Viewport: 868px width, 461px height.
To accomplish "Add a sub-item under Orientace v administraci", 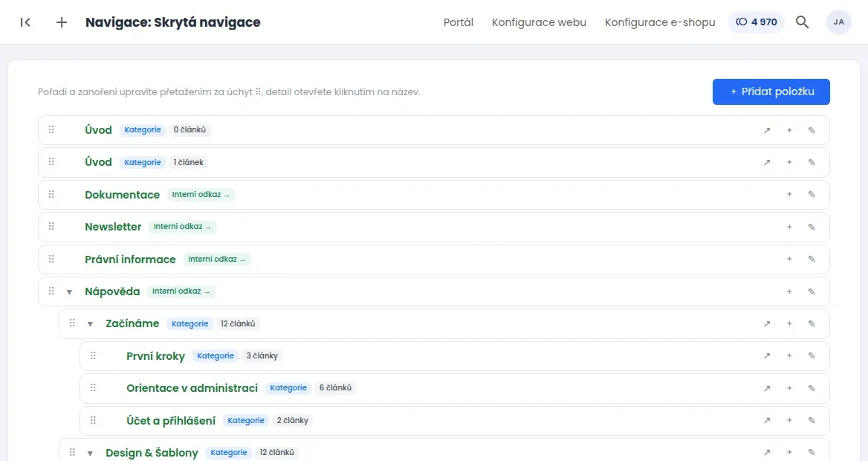I will (x=789, y=388).
